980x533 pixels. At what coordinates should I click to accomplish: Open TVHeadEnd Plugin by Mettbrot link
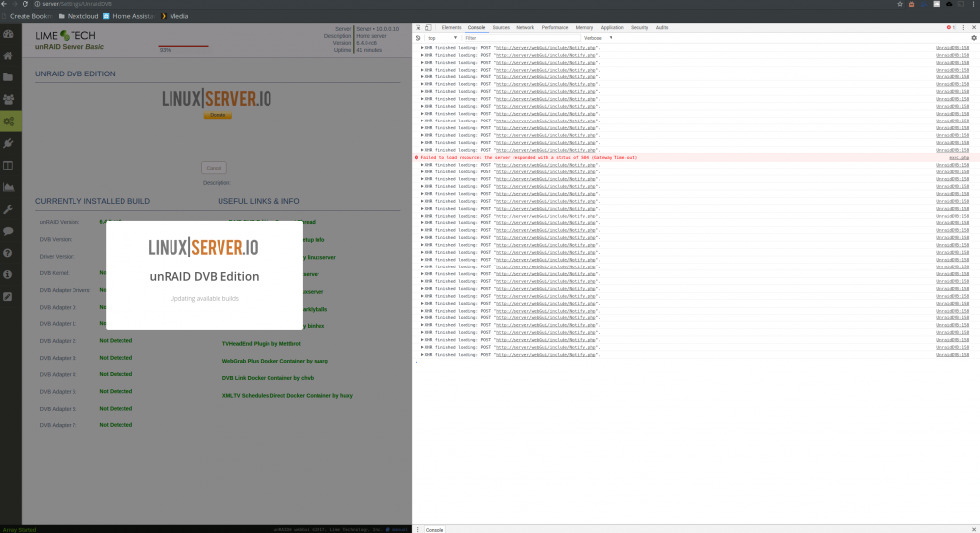click(x=262, y=344)
